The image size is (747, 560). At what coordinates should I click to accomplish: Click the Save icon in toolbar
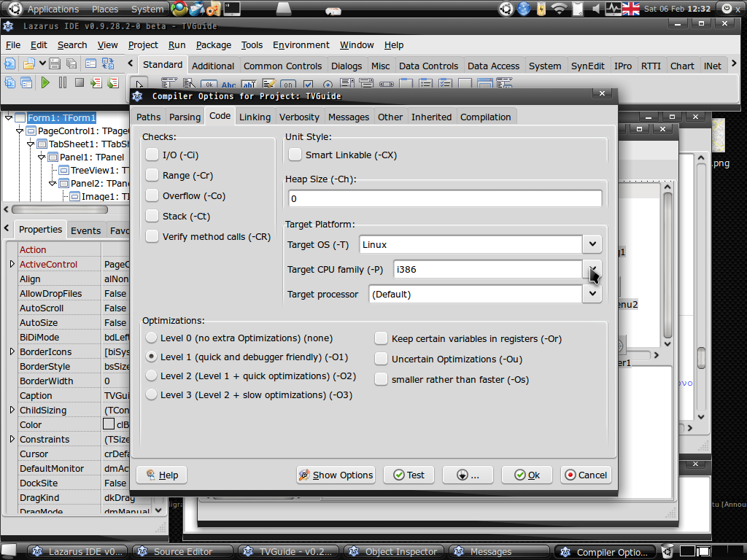pos(54,64)
